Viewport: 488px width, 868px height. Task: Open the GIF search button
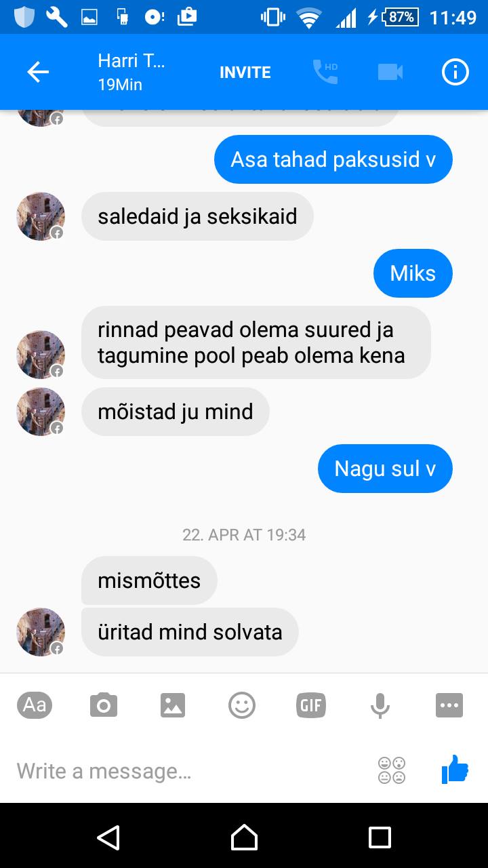click(311, 705)
